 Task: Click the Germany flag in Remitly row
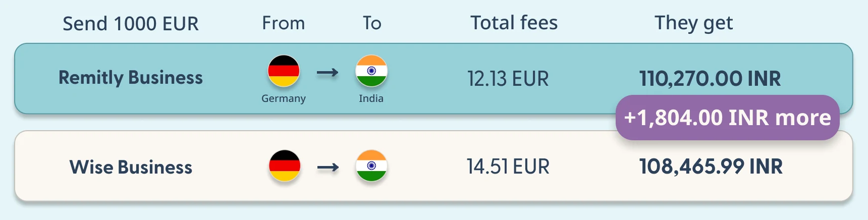click(x=284, y=71)
